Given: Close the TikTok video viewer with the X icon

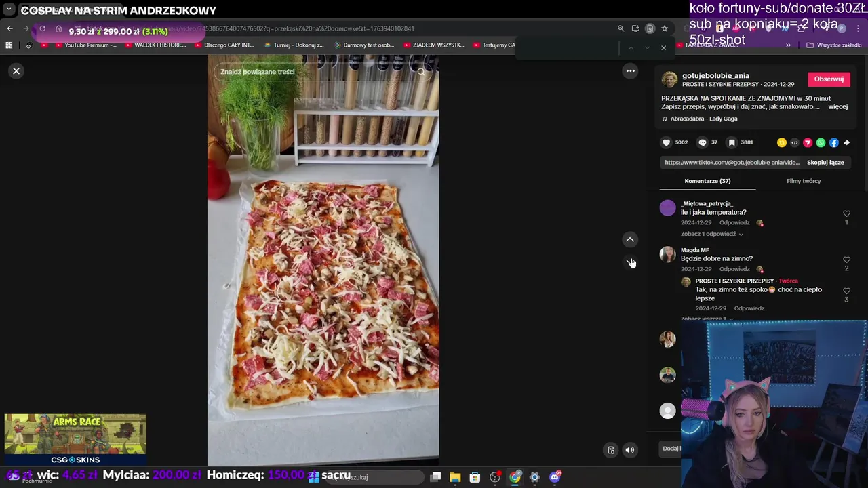Looking at the screenshot, I should pos(16,71).
